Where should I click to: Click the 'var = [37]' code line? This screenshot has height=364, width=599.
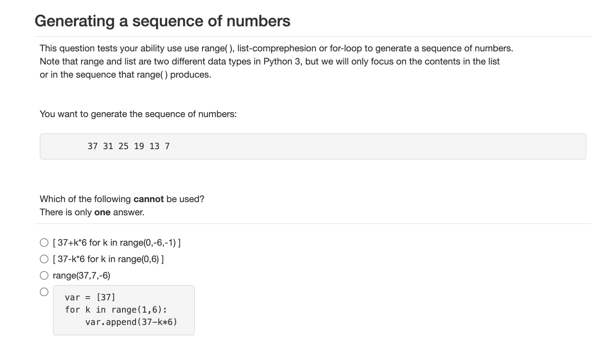(90, 297)
